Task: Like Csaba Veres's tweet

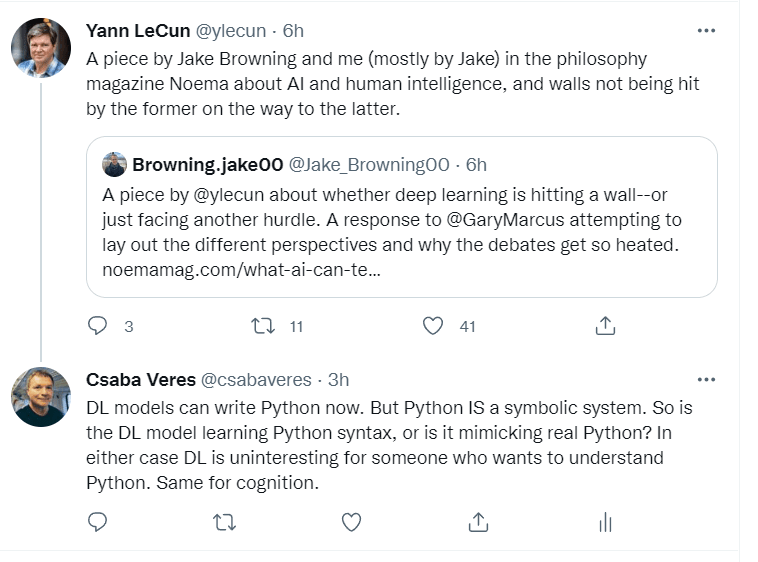Action: pyautogui.click(x=351, y=522)
